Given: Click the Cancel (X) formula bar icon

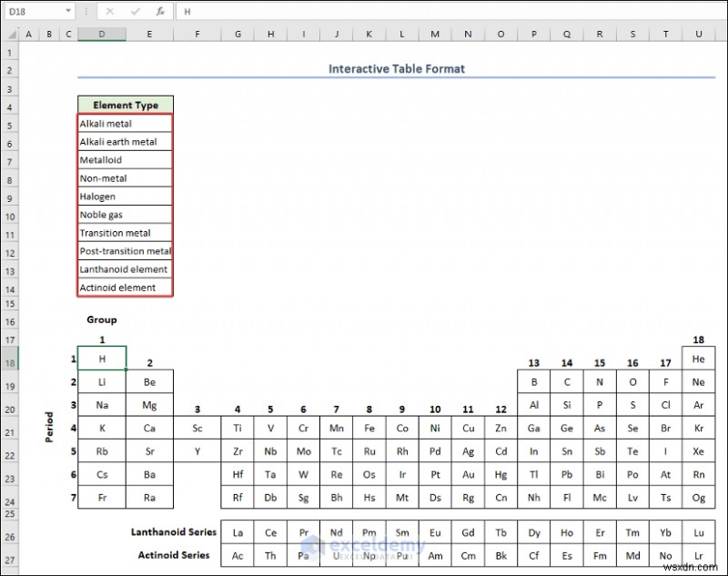Looking at the screenshot, I should 110,12.
